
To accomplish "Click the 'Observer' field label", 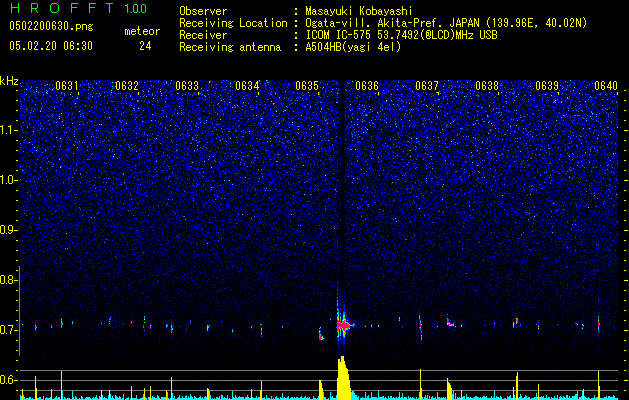I will click(203, 11).
